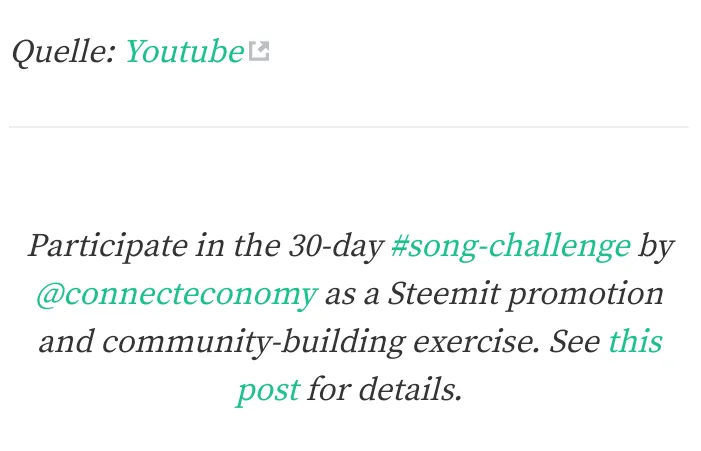
Task: Click the "in the" text after Participate
Action: pos(238,246)
